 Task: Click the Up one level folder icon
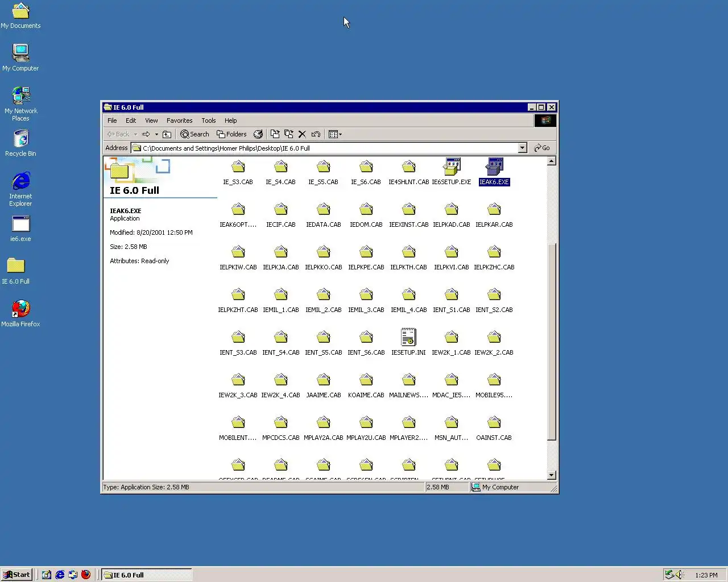click(167, 134)
